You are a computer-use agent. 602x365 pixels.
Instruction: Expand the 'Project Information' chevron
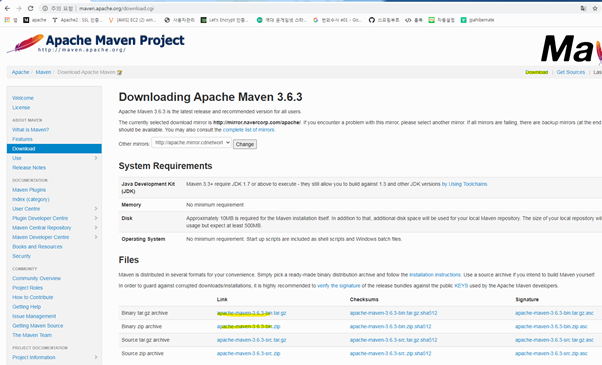click(x=96, y=357)
